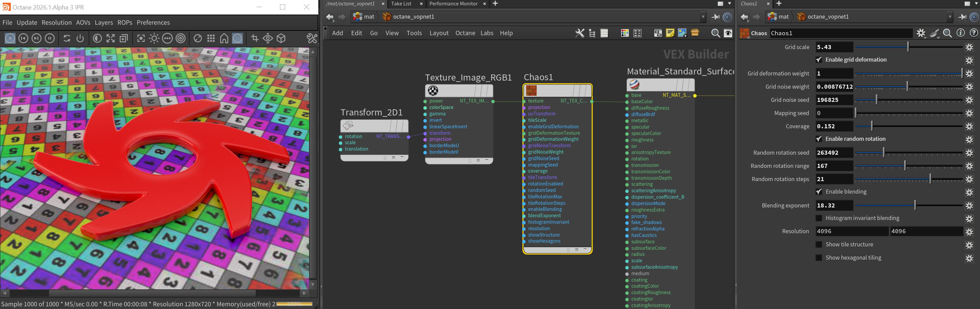Check the Show hexagonal tiling option

point(819,258)
